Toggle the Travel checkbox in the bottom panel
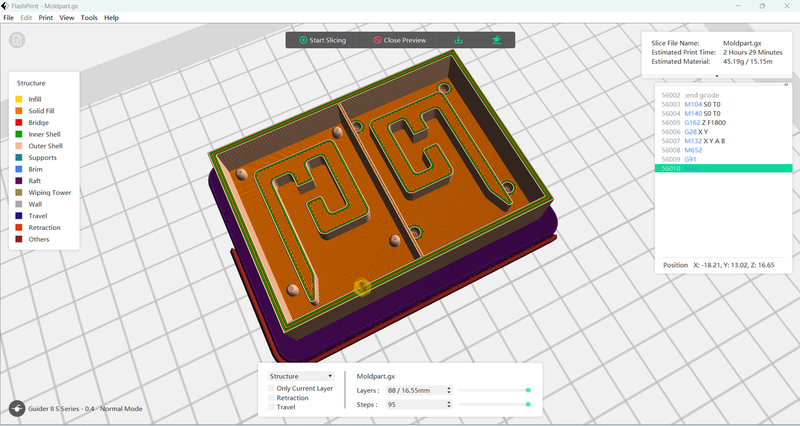This screenshot has height=426, width=800. (x=271, y=407)
